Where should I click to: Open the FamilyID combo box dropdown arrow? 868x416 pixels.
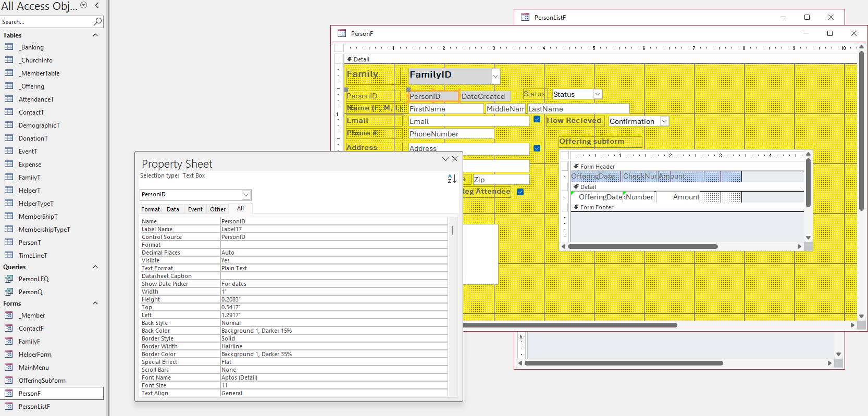(495, 76)
